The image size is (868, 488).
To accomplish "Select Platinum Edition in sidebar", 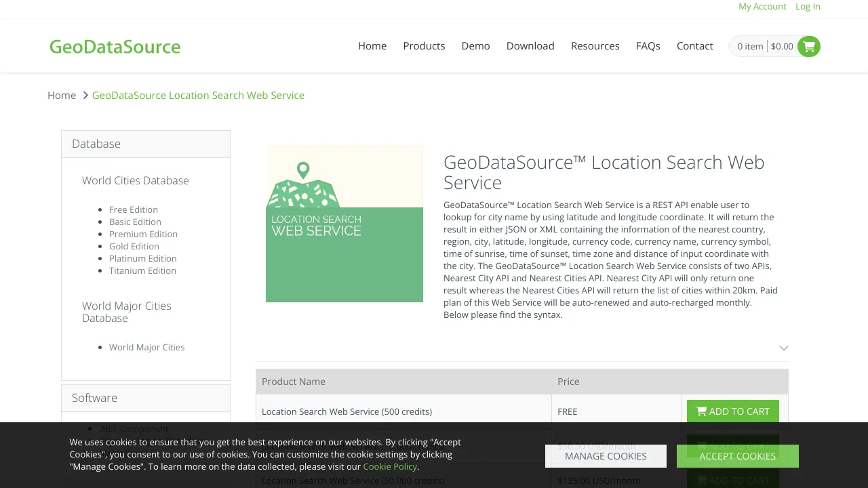I will [142, 258].
